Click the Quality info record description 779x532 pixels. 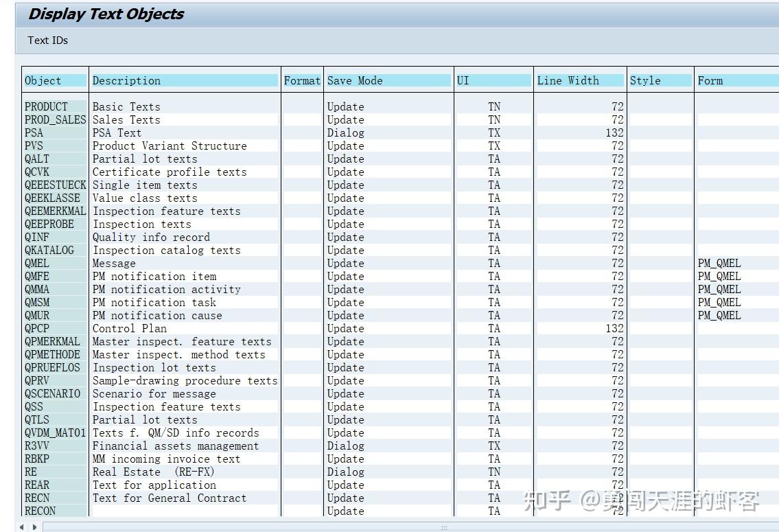click(x=151, y=237)
